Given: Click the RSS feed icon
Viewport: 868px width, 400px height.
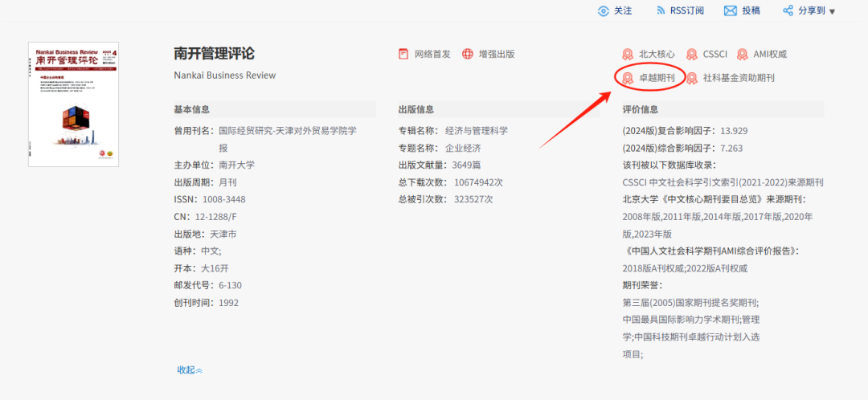Looking at the screenshot, I should click(661, 10).
